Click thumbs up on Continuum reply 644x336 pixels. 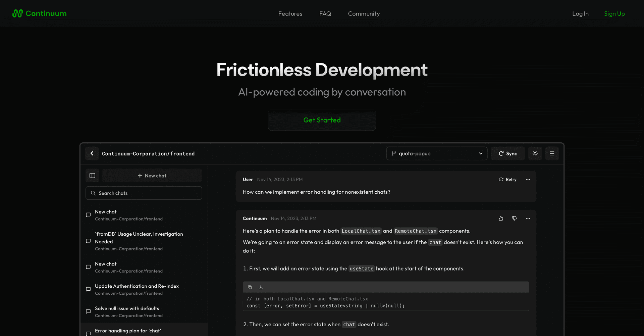click(501, 219)
